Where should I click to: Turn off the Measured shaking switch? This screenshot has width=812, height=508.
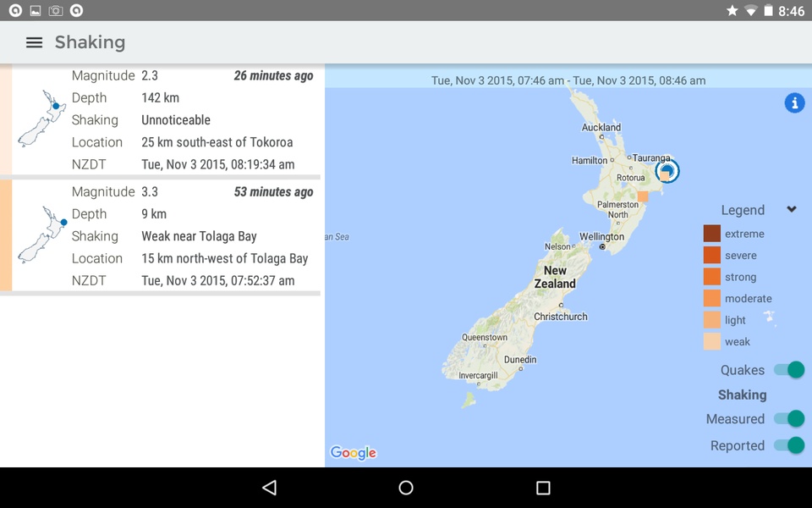pos(789,418)
